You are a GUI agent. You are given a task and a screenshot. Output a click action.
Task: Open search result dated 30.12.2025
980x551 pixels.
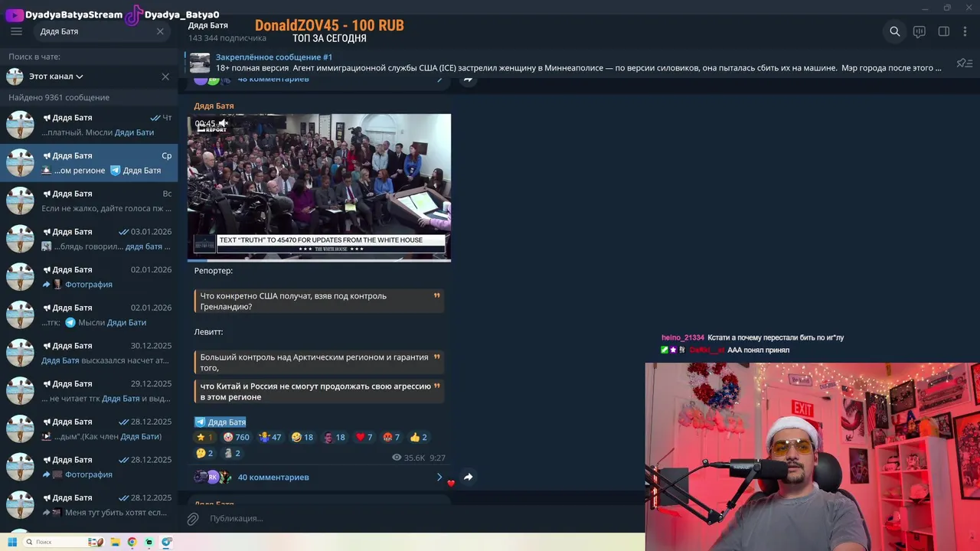coord(89,353)
